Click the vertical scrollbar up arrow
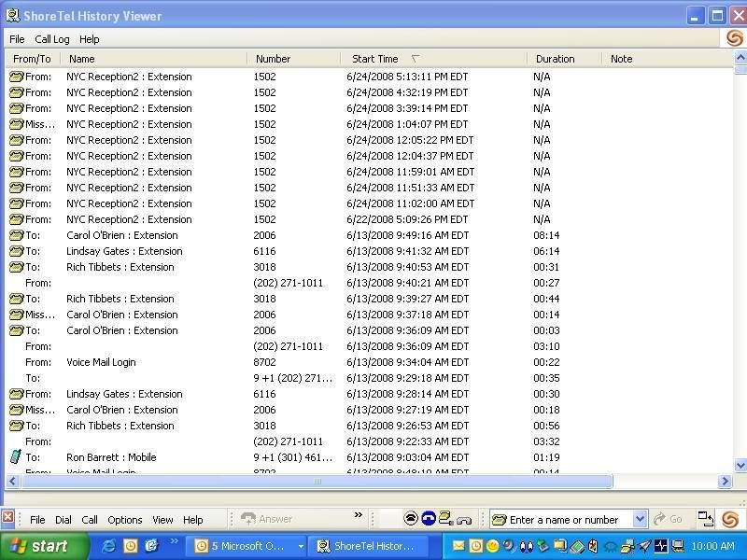The height and width of the screenshot is (560, 747). [740, 57]
